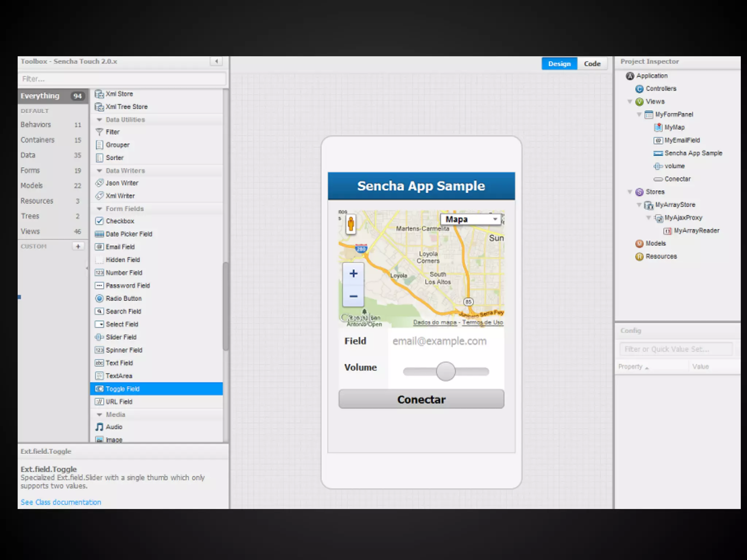Viewport: 747px width, 560px height.
Task: Open the Mapa map type dropdown
Action: pos(471,219)
